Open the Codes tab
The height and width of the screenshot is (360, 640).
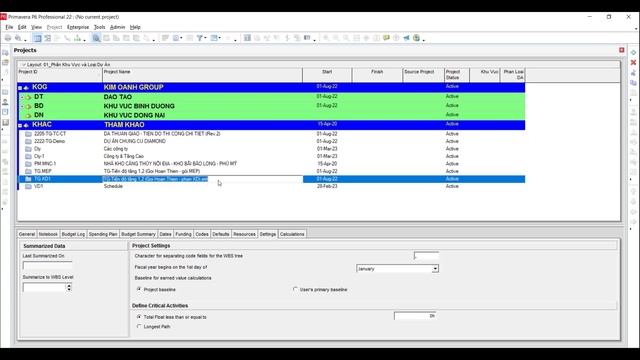click(202, 234)
